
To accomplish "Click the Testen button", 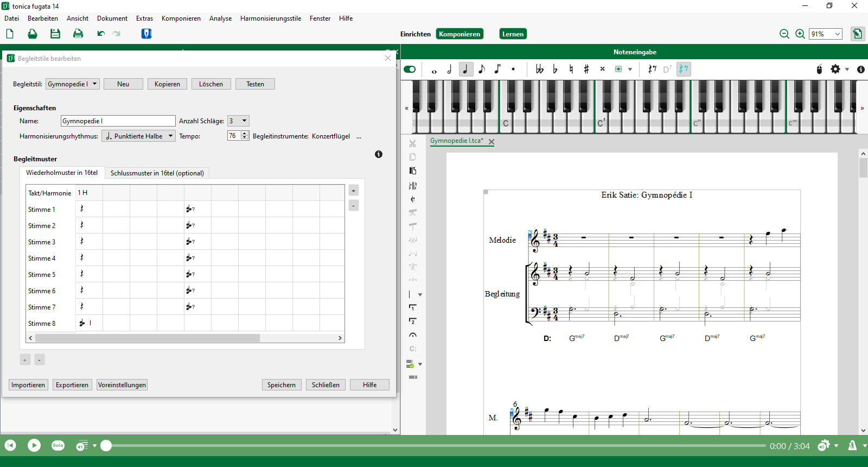I will pos(255,84).
